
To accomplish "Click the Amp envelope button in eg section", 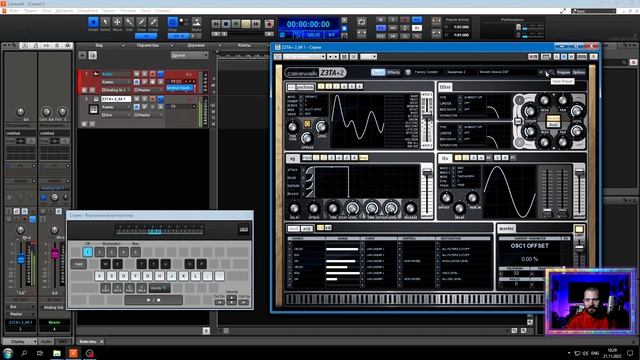I will pyautogui.click(x=363, y=158).
